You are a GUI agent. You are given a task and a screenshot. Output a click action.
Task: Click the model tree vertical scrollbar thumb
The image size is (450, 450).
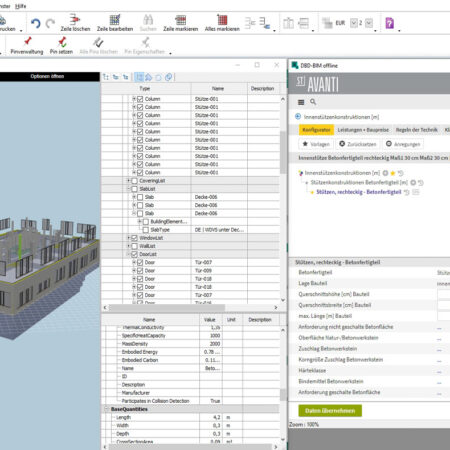[283, 152]
